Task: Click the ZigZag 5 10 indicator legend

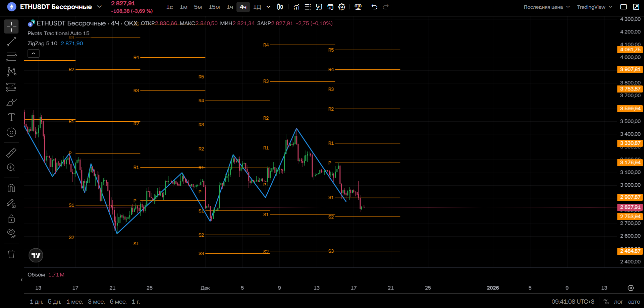Action: point(42,44)
